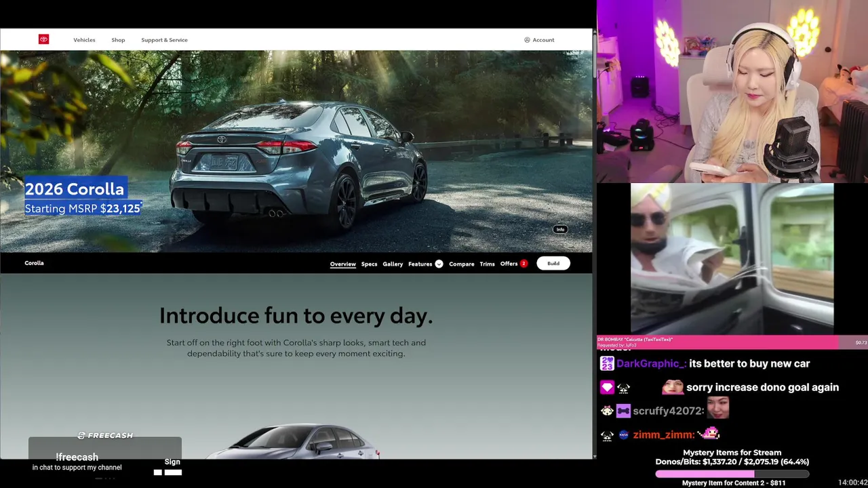Image resolution: width=868 pixels, height=488 pixels.
Task: Open the Compare tab
Action: 461,264
